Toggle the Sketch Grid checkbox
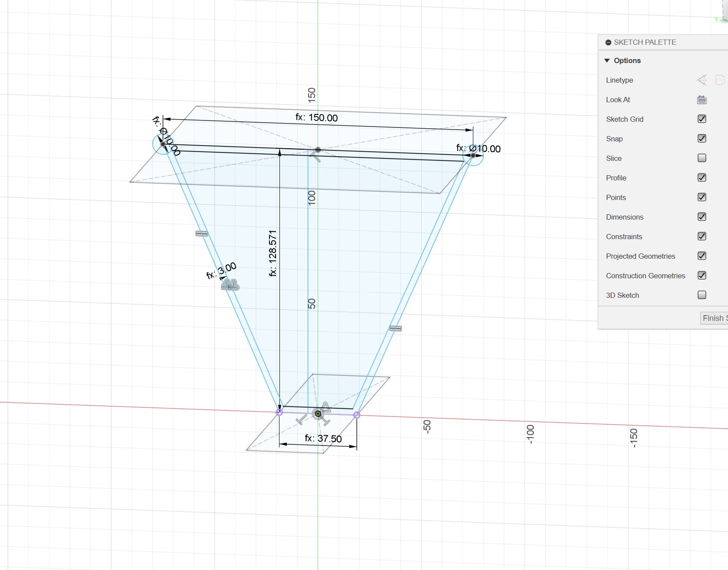Viewport: 728px width, 570px height. click(x=701, y=119)
